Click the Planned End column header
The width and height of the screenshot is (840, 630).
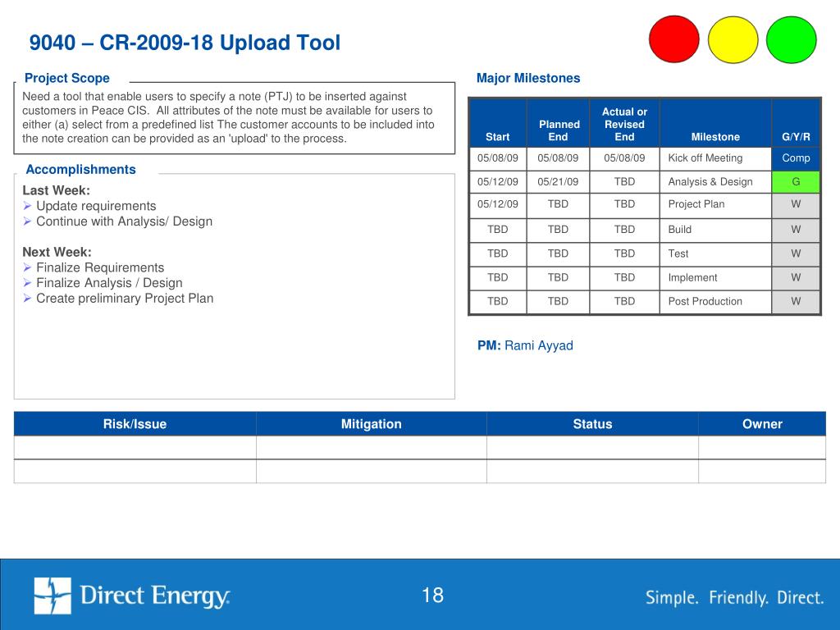coord(559,130)
